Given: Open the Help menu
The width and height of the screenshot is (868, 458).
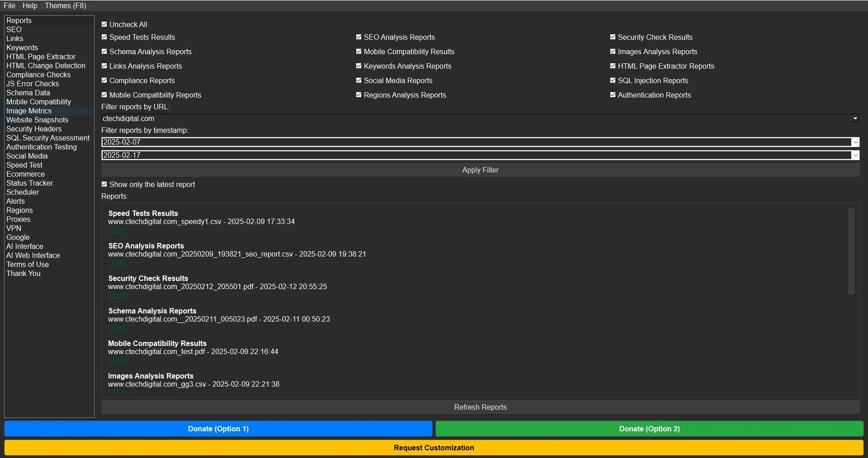Looking at the screenshot, I should pyautogui.click(x=30, y=5).
